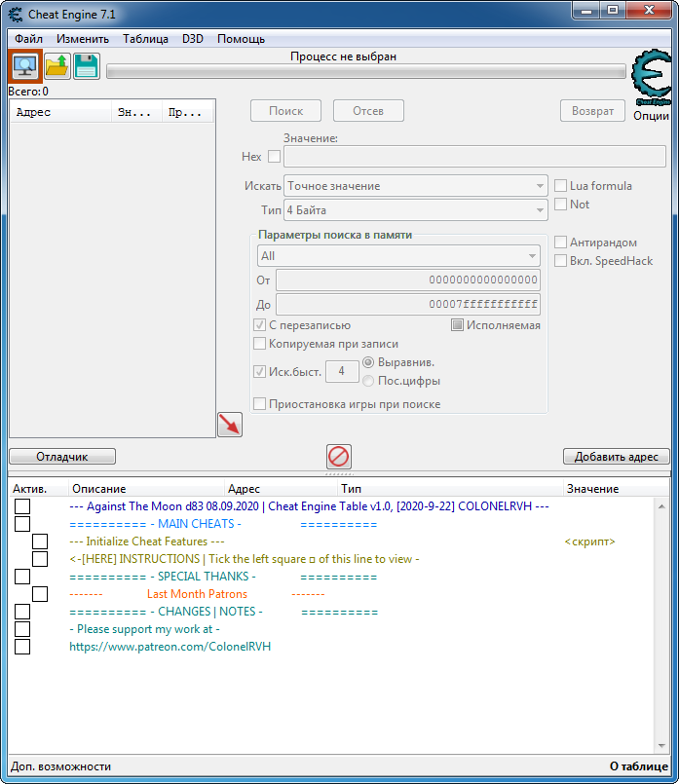Open the All memory region dropdown
Image resolution: width=679 pixels, height=784 pixels.
tap(398, 256)
